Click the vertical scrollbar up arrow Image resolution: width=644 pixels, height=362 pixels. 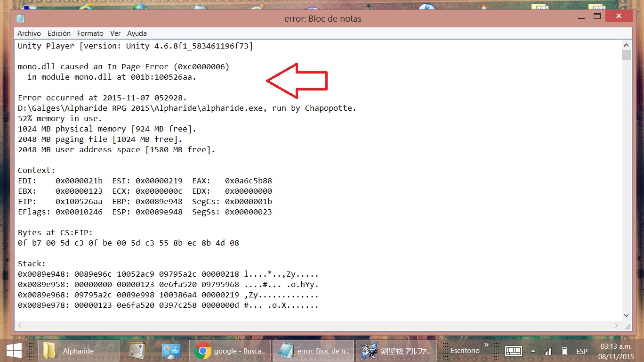[x=626, y=45]
